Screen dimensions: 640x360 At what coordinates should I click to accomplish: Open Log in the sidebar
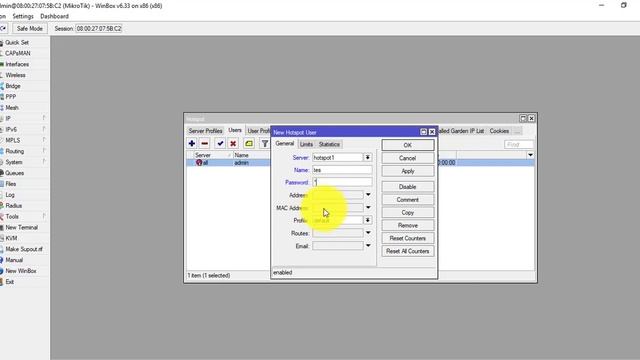tap(10, 195)
